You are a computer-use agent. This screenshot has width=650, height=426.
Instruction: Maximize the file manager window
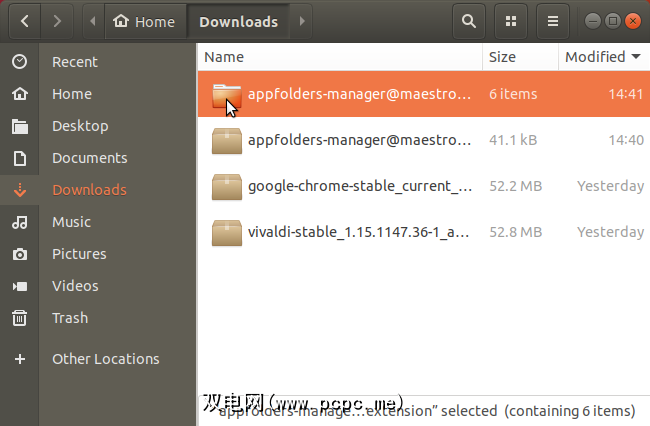(x=613, y=21)
